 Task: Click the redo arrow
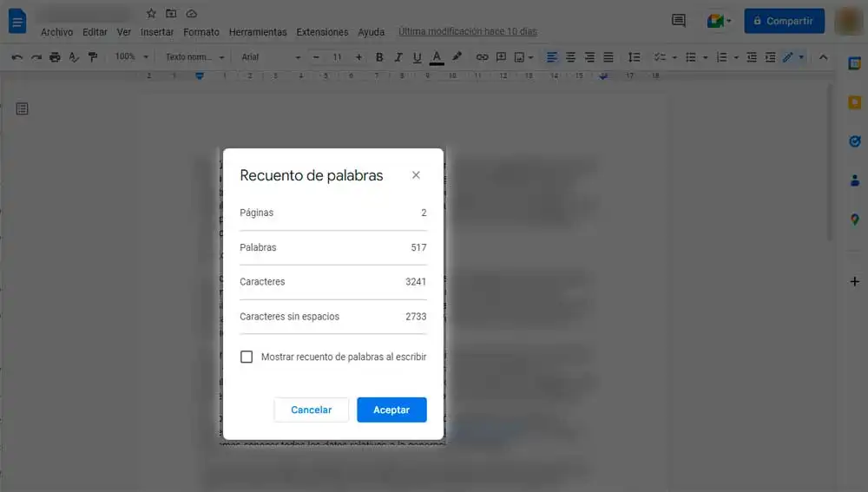(36, 57)
